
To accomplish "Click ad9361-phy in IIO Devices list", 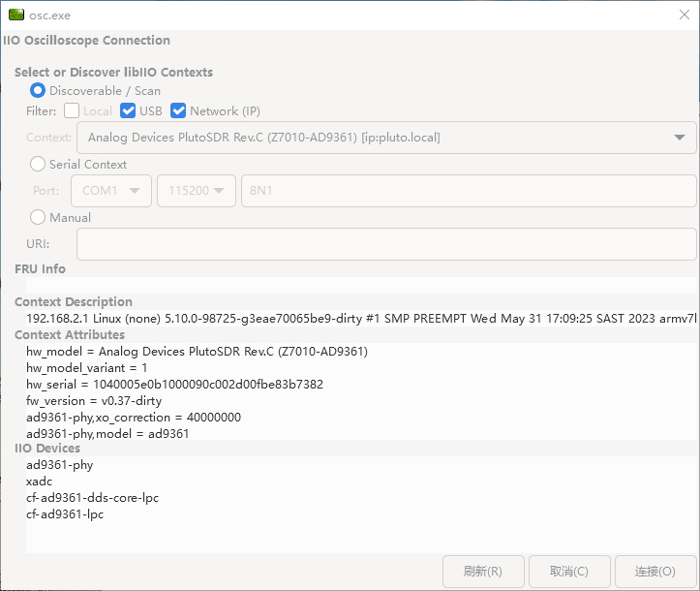I will pos(59,465).
